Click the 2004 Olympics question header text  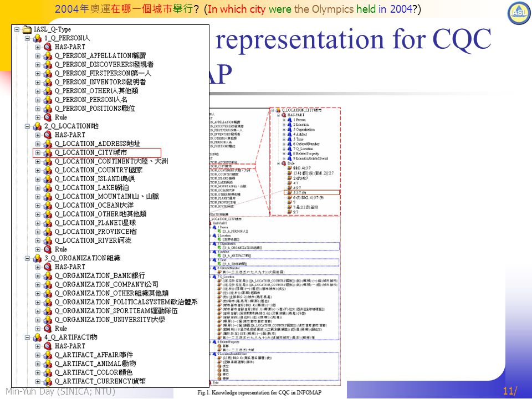coord(238,9)
